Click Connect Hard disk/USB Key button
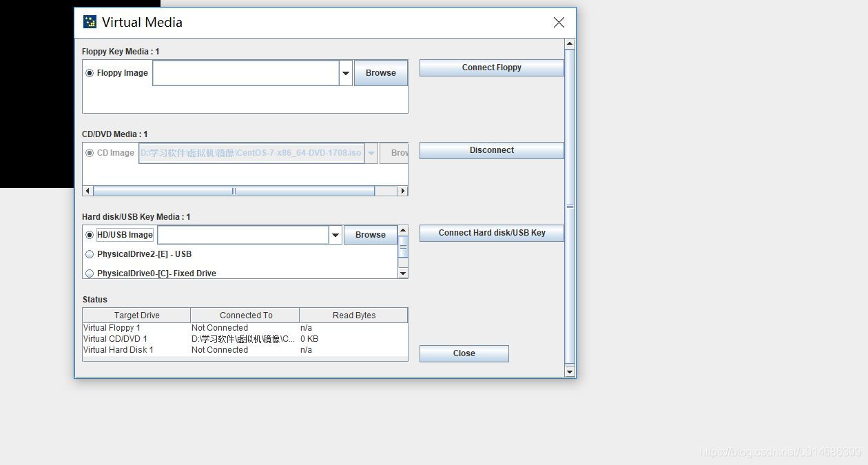 (492, 233)
